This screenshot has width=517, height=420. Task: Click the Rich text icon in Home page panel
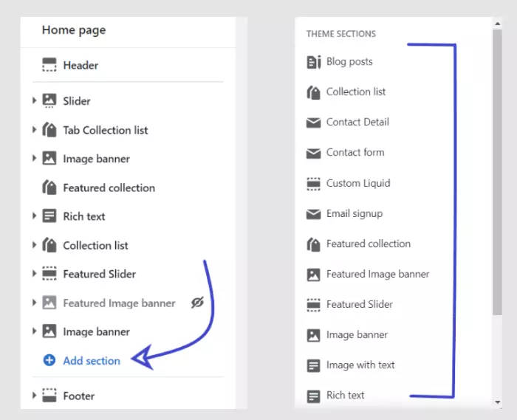coord(49,216)
